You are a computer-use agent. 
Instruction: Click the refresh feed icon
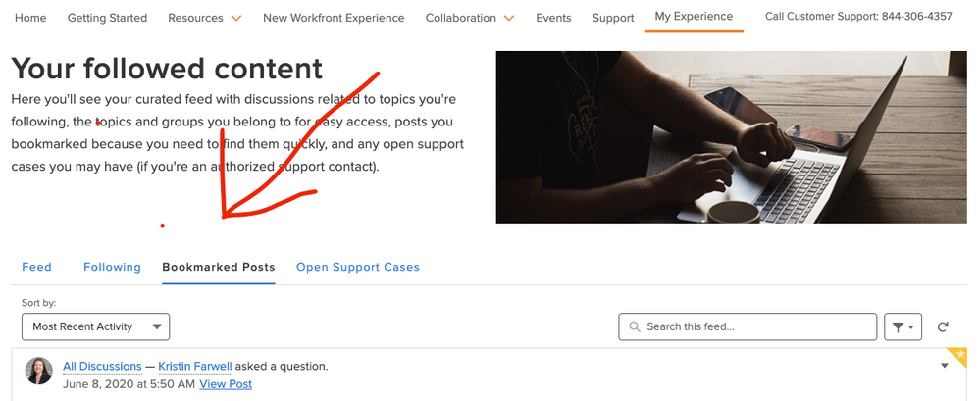pos(943,326)
